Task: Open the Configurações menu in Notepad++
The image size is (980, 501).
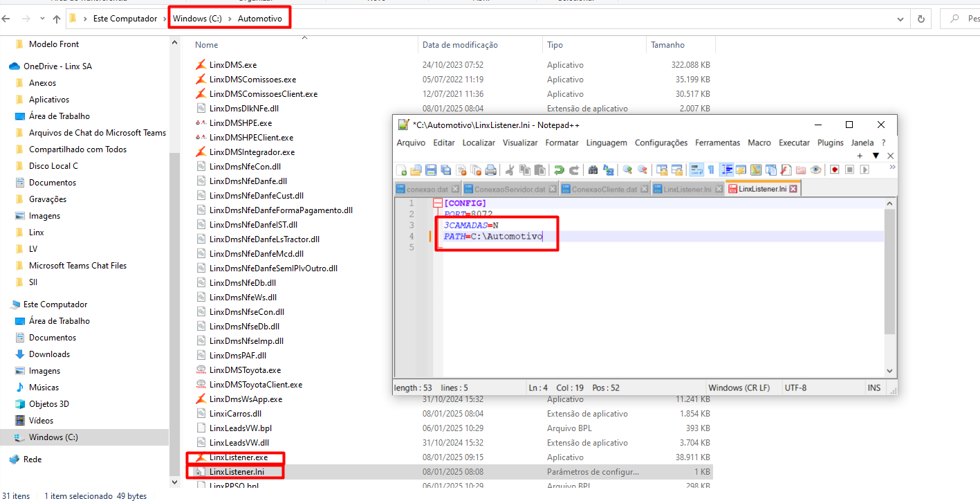Action: [661, 143]
